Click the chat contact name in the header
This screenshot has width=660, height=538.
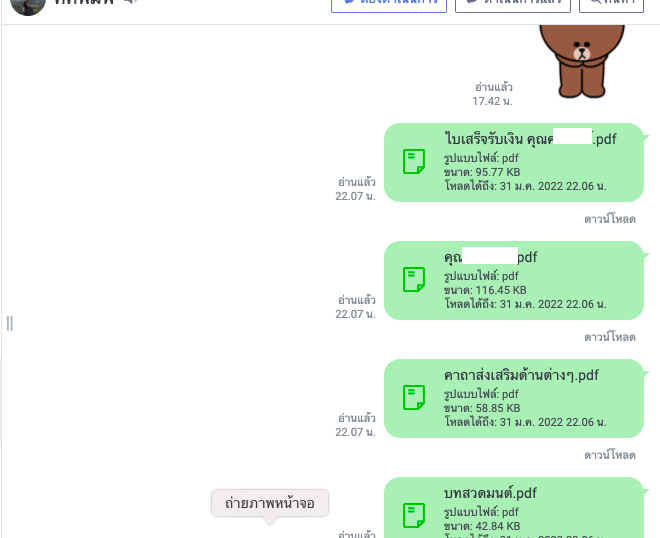tap(84, 3)
